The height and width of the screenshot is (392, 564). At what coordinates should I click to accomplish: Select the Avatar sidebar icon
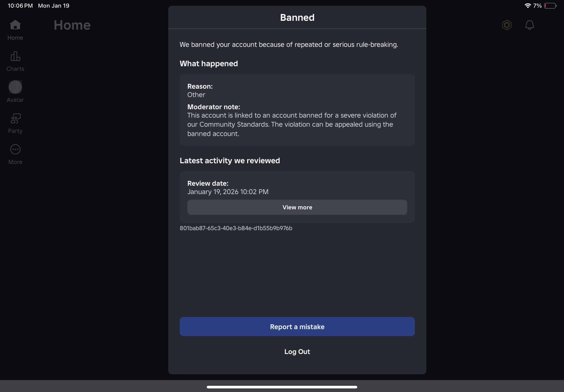15,91
